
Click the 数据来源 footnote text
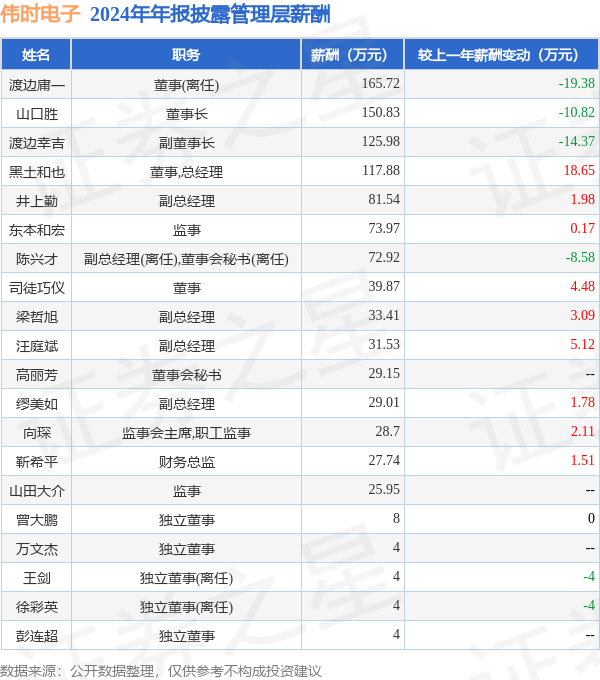pos(161,671)
